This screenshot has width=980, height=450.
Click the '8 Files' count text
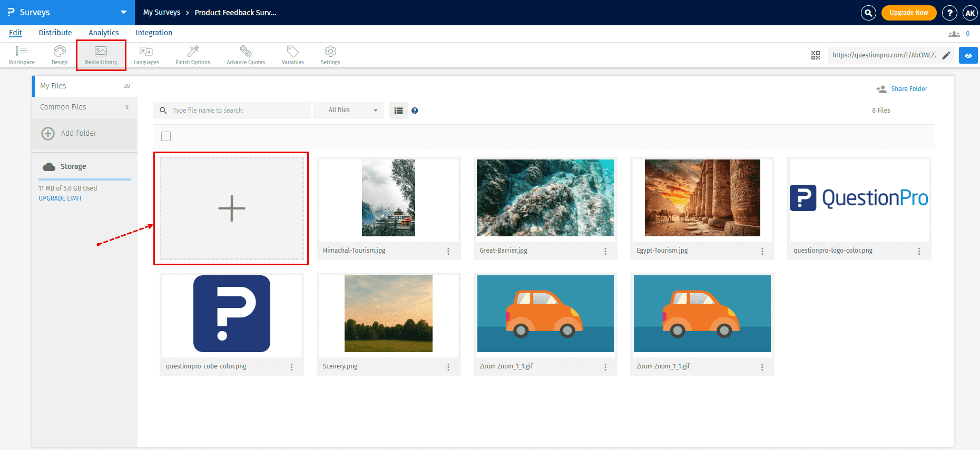click(x=881, y=111)
